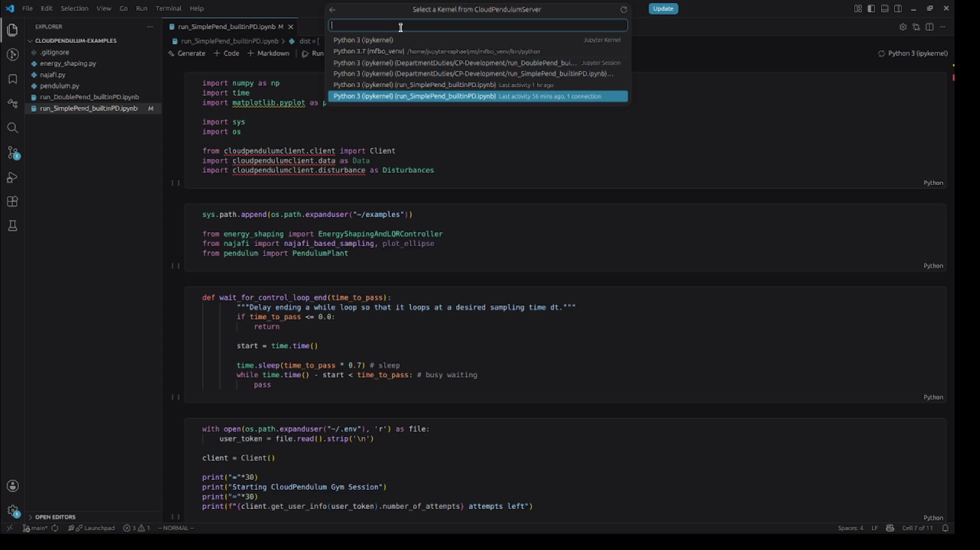980x550 pixels.
Task: Click the Update button
Action: [x=663, y=9]
